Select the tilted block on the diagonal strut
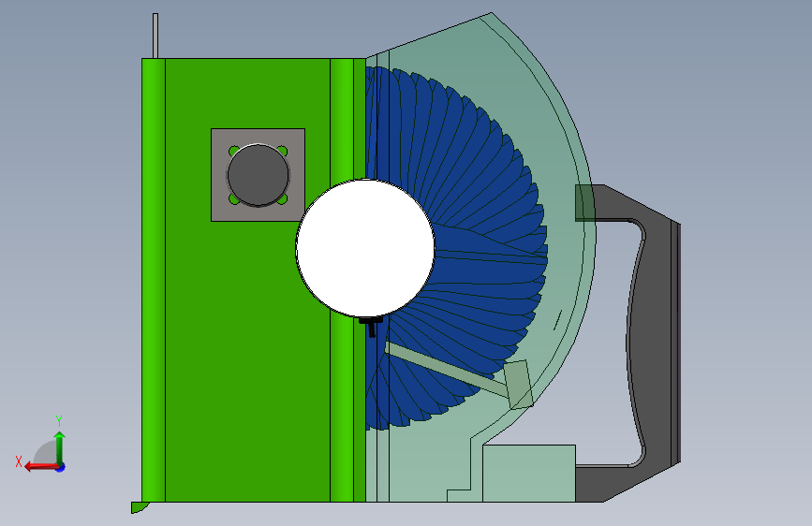This screenshot has width=812, height=526. coord(518,385)
